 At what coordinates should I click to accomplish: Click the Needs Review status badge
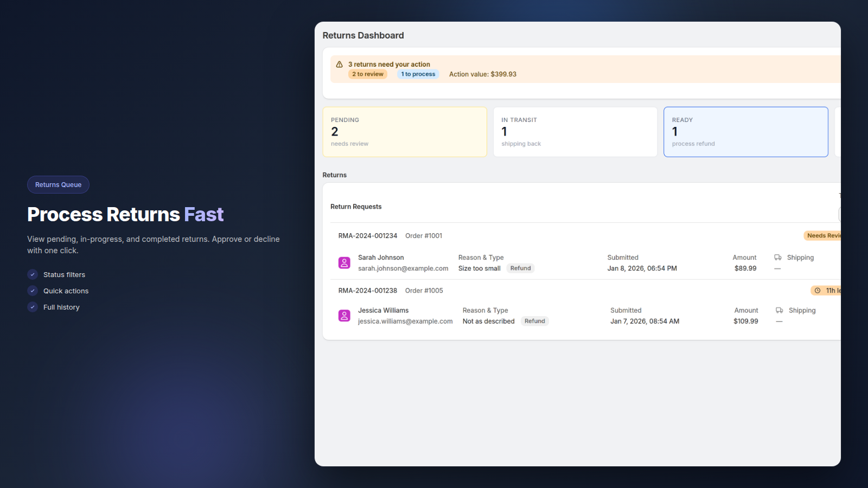(x=823, y=236)
